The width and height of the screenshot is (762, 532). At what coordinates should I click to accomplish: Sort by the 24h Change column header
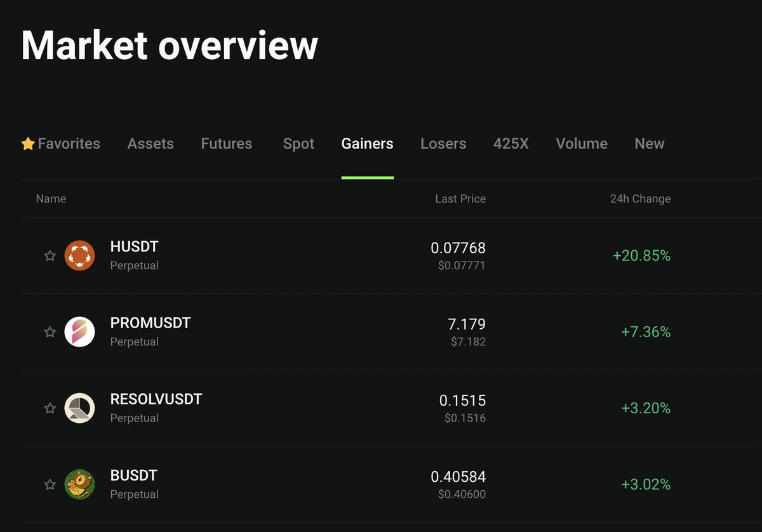pyautogui.click(x=640, y=199)
